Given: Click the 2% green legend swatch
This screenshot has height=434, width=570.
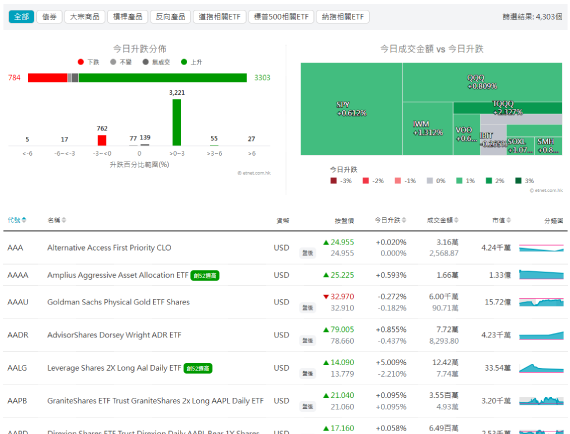Looking at the screenshot, I should (x=489, y=181).
